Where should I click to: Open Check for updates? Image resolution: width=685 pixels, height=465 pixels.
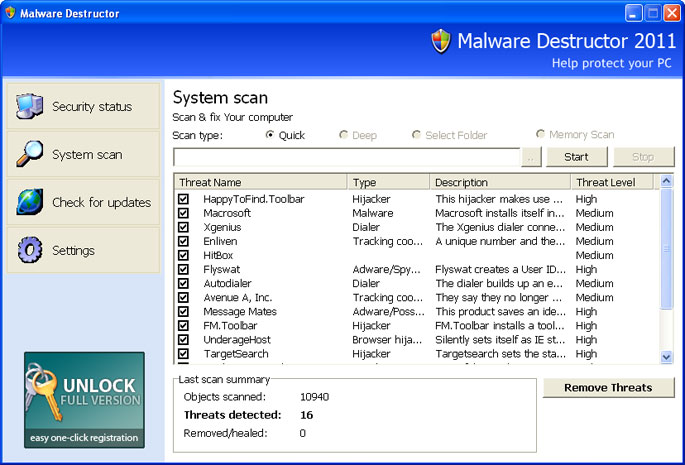tap(83, 202)
